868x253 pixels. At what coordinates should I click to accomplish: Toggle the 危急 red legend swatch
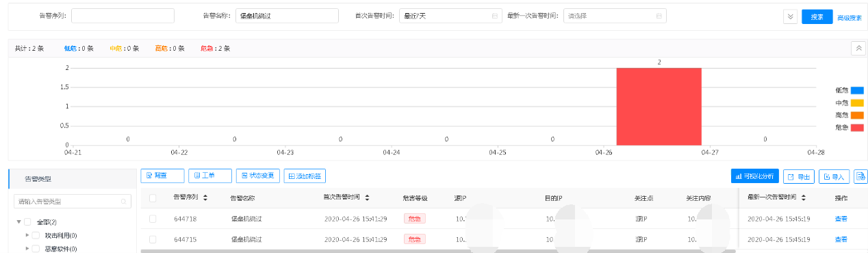click(x=857, y=128)
